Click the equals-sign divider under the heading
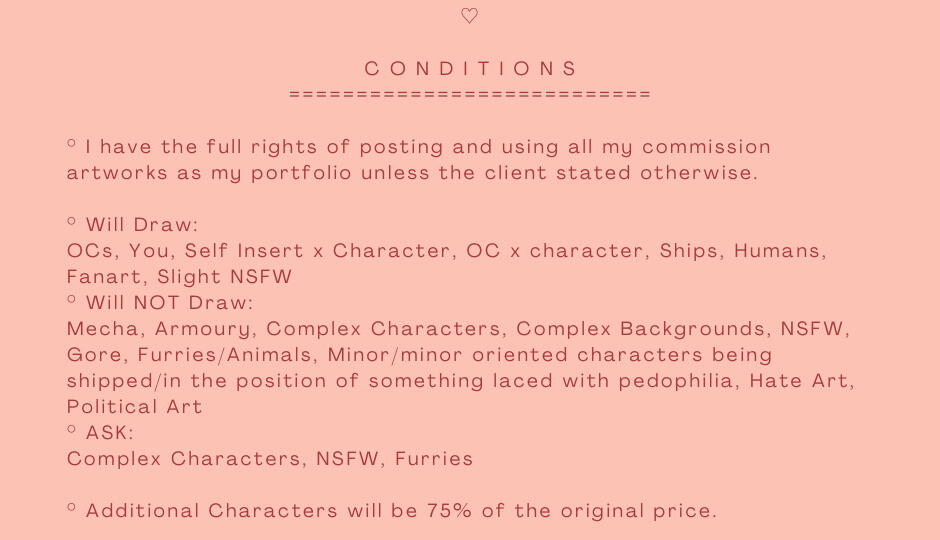The image size is (940, 540). point(470,94)
